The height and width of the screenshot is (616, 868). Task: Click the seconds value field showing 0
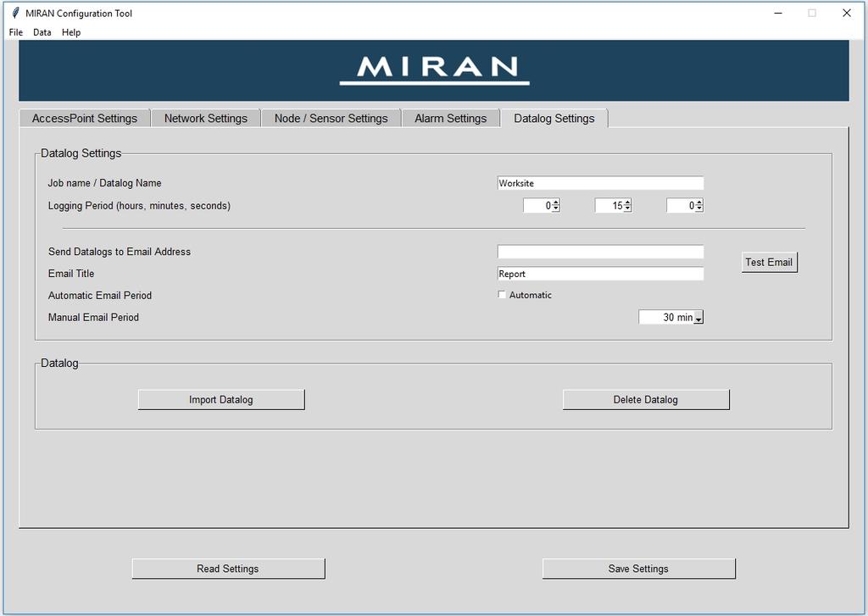681,206
